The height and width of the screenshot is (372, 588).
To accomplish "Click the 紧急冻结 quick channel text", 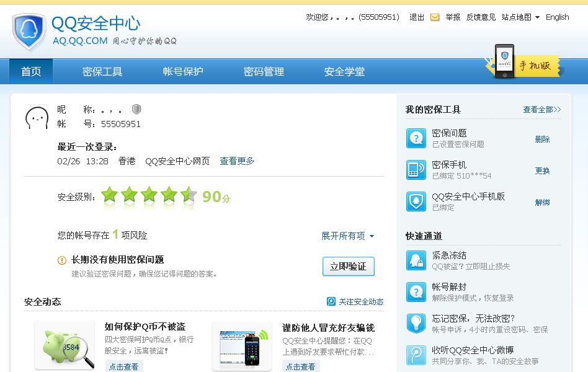I will [449, 255].
